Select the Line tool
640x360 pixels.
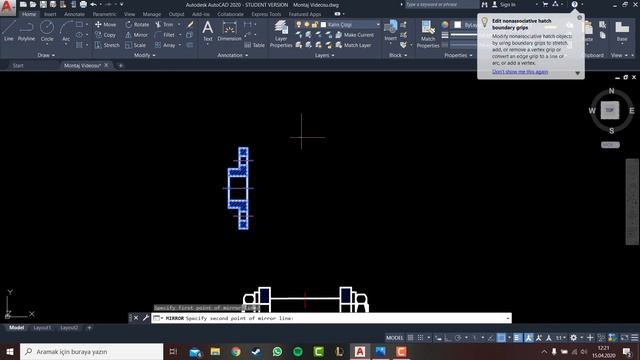point(9,31)
